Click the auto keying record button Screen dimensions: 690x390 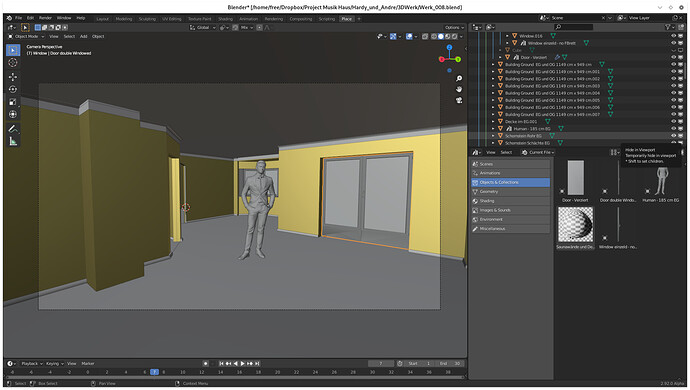coord(205,364)
